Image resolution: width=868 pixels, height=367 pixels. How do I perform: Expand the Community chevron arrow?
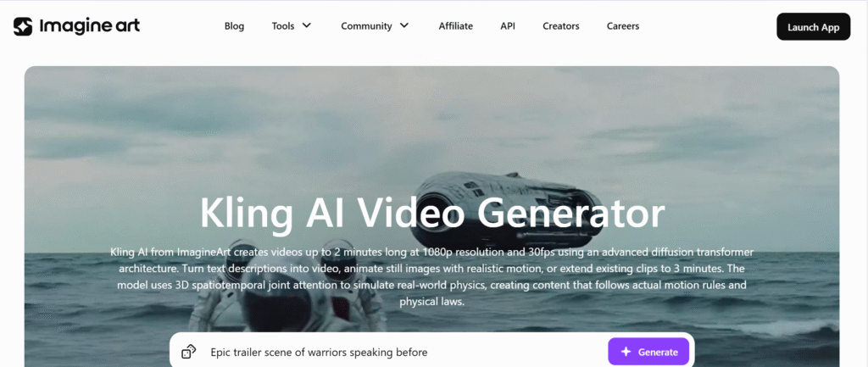[404, 25]
